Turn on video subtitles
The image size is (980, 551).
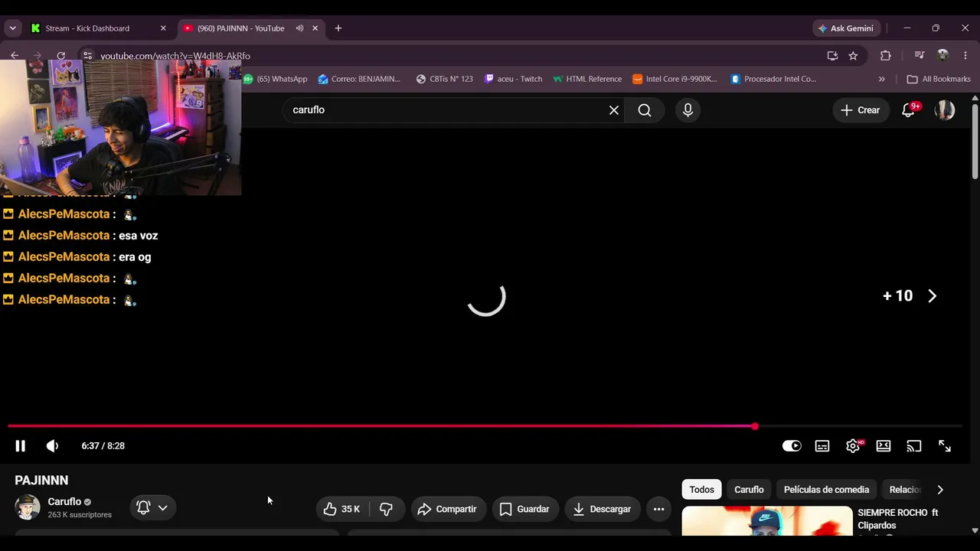822,446
